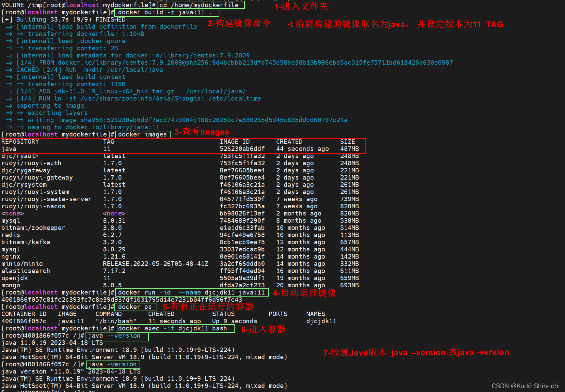
Task: Click the 487MB size value
Action: click(x=349, y=149)
